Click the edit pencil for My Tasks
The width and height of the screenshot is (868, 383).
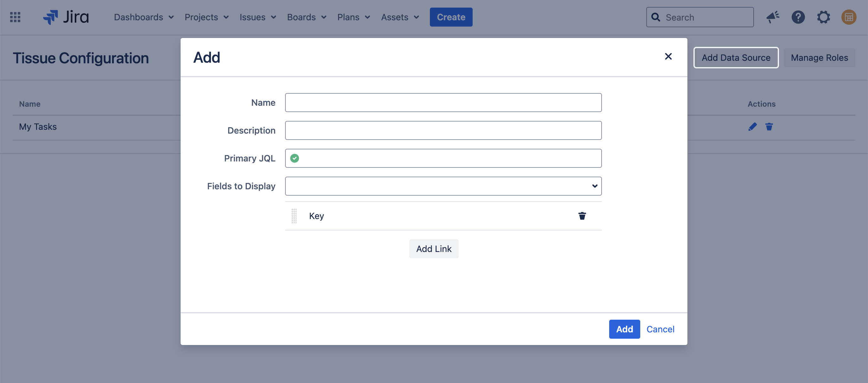coord(752,127)
